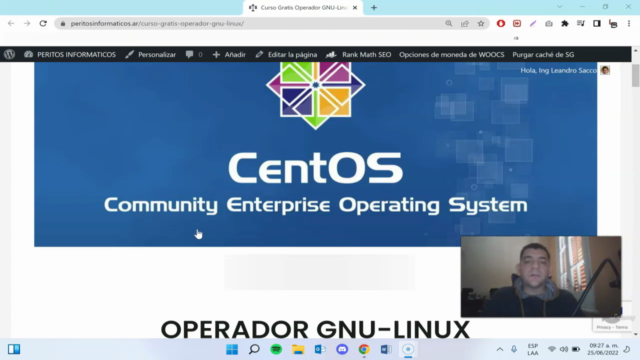Reload the page with the refresh icon
The image size is (640, 360).
point(43,24)
